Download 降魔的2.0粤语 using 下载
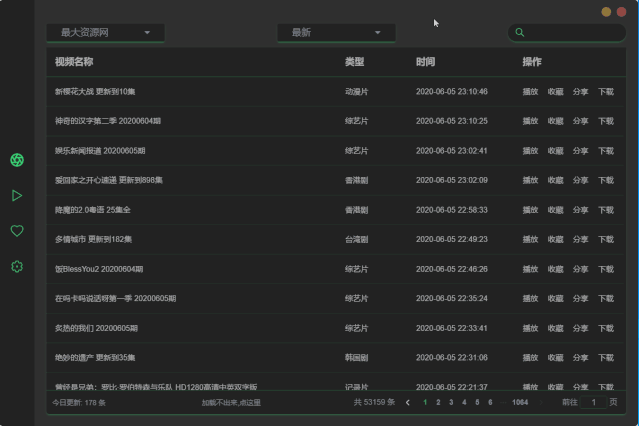 click(606, 210)
